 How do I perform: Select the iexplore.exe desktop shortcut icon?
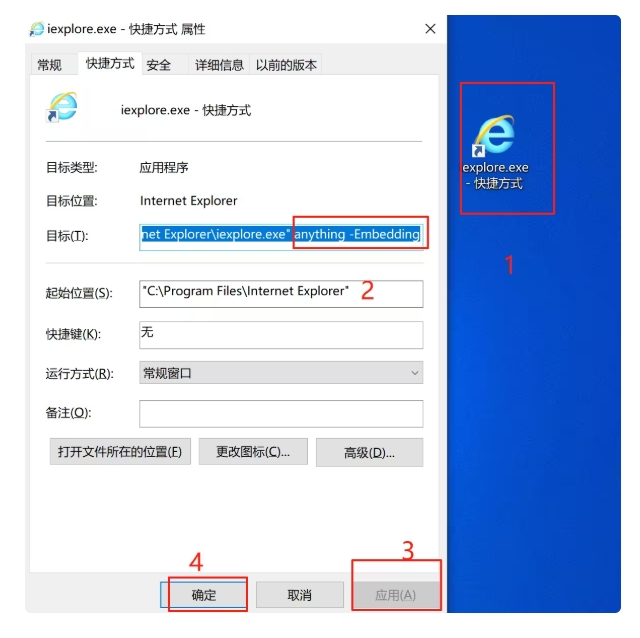coord(495,151)
